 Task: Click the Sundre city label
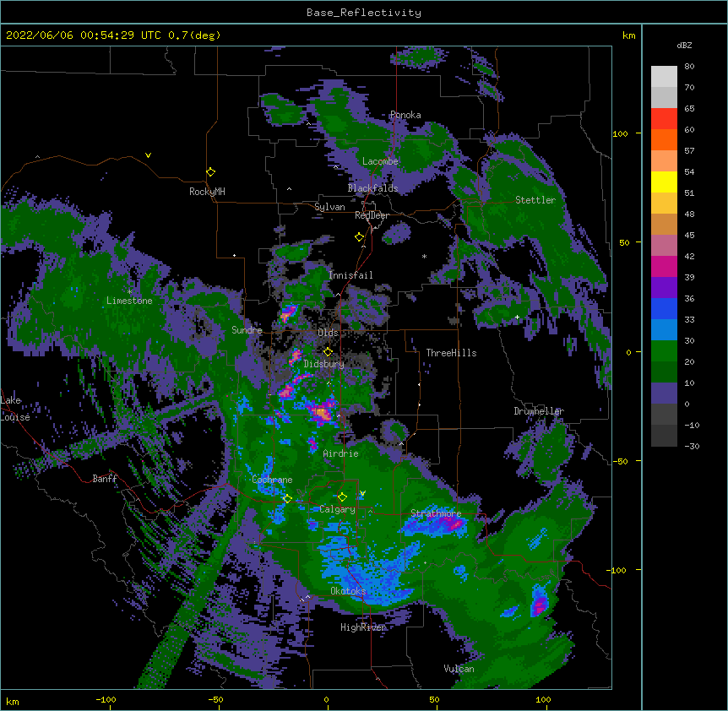247,330
